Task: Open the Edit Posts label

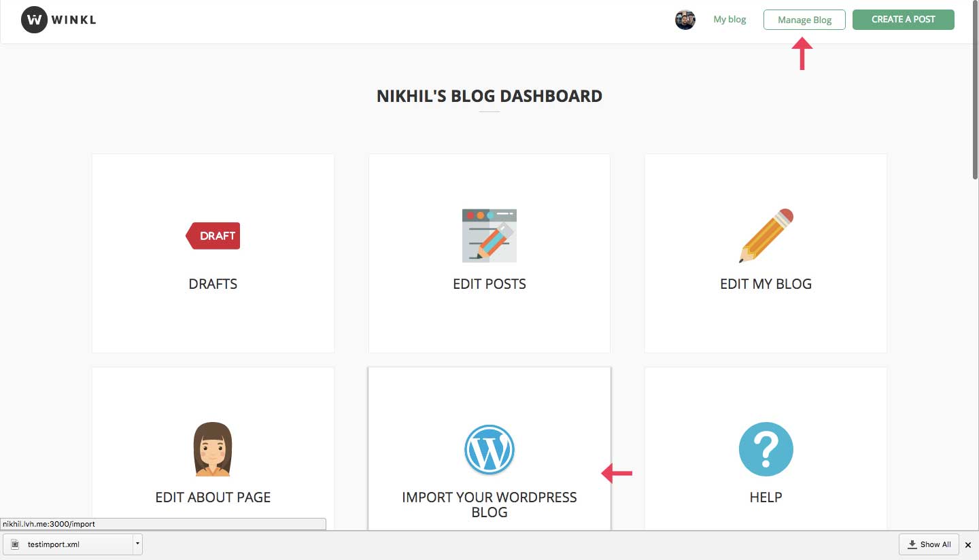Action: (x=489, y=284)
